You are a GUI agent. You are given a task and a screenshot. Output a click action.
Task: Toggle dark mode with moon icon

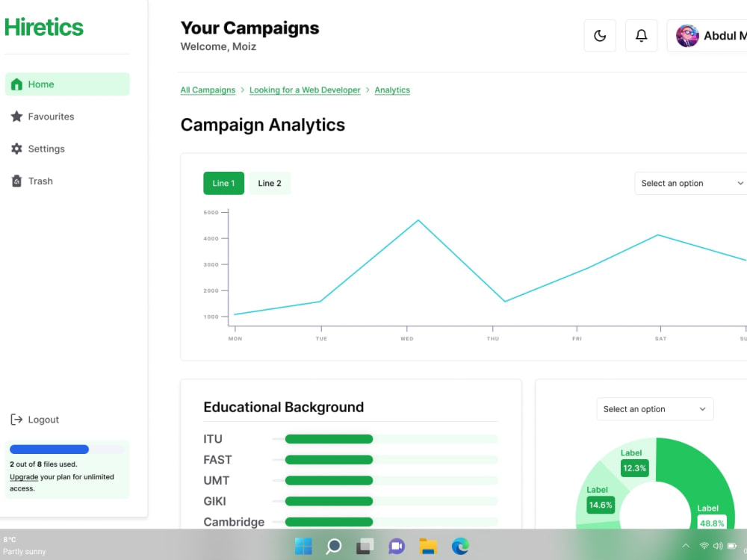point(600,36)
